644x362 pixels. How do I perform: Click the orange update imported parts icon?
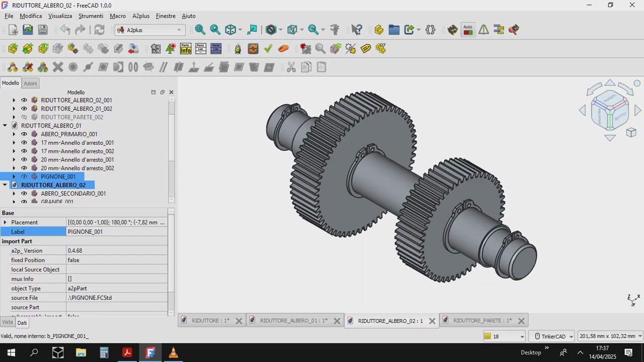click(253, 48)
